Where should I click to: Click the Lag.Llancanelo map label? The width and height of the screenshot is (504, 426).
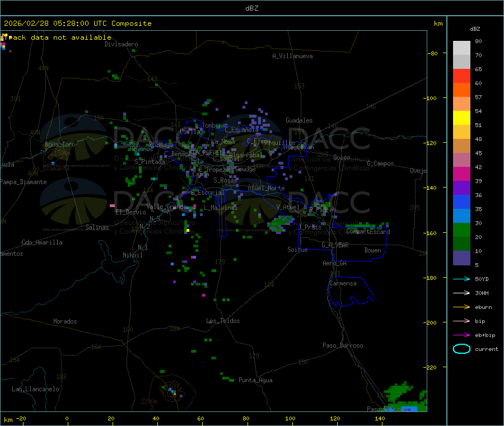coord(36,389)
